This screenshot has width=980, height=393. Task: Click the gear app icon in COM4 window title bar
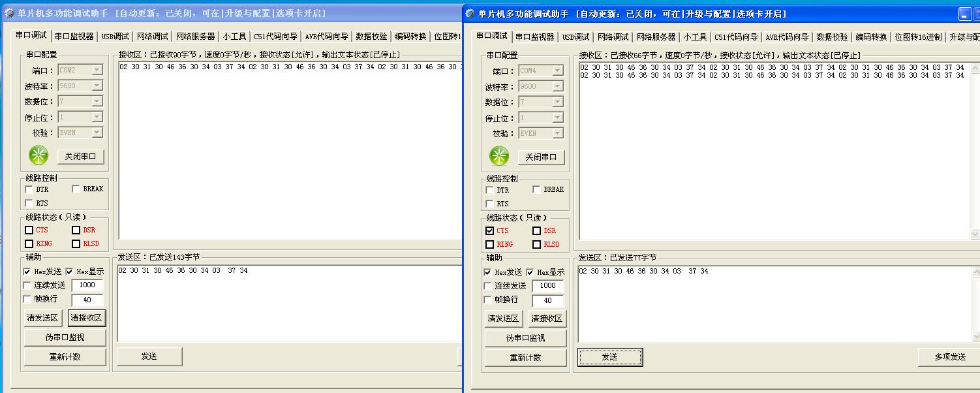[471, 14]
